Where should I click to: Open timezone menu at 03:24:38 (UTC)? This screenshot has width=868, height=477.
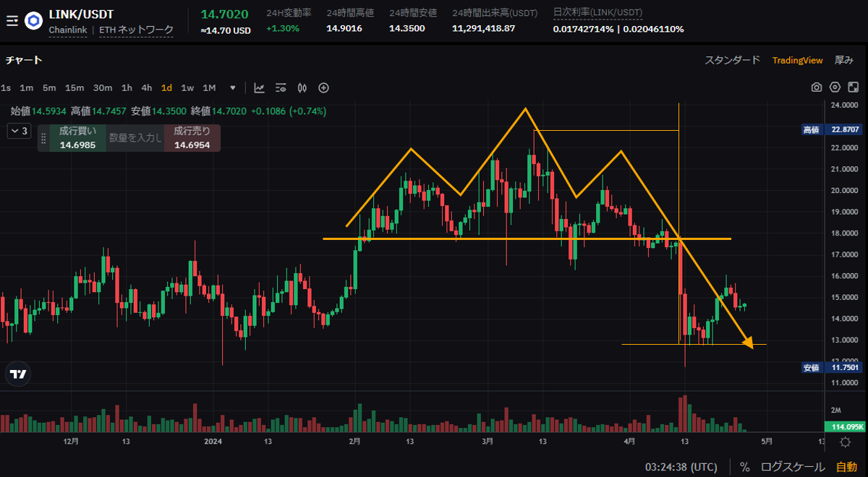click(x=683, y=466)
